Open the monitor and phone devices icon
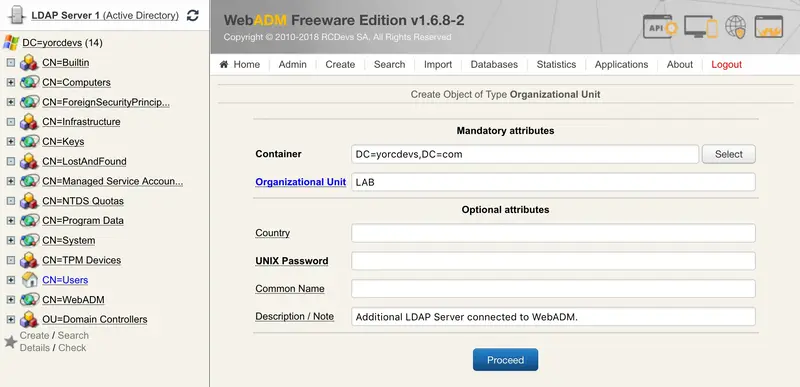 (x=701, y=27)
